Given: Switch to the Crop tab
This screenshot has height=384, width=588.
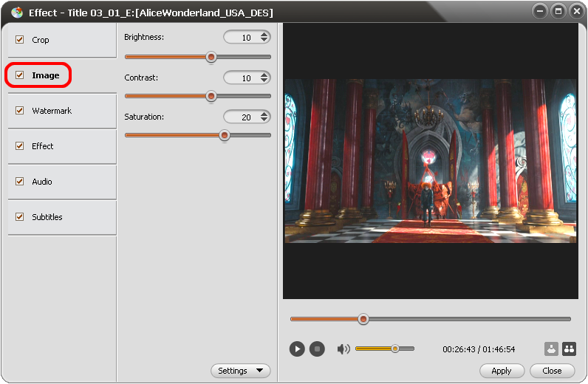Looking at the screenshot, I should (62, 40).
